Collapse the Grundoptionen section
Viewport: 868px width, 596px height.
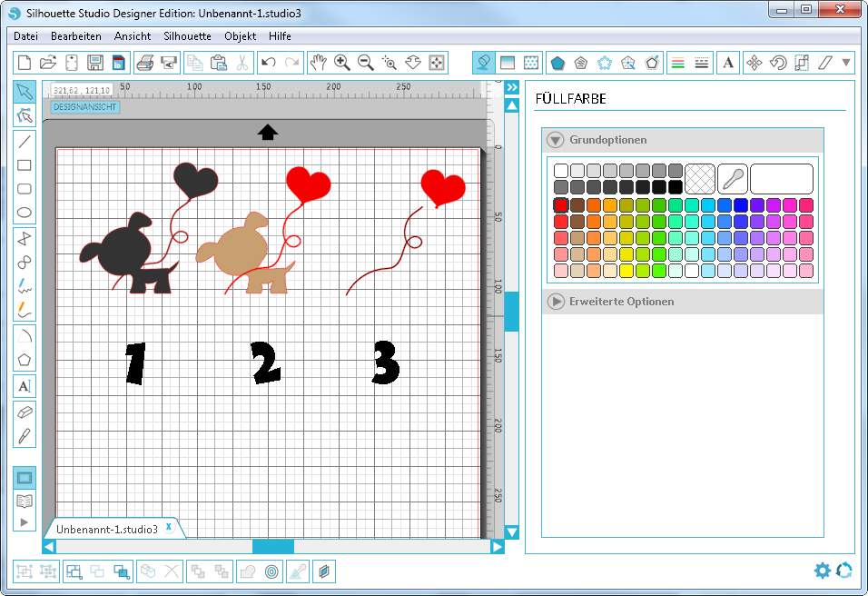tap(556, 140)
